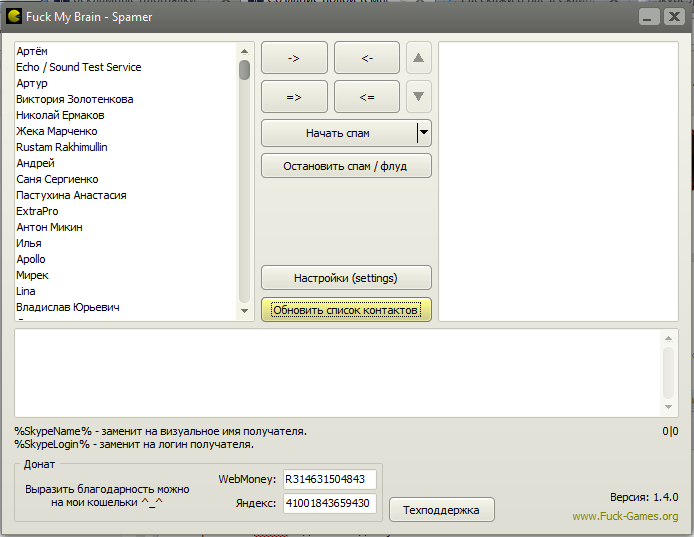Select contact Илья
Viewport: 694px width, 537px height.
(29, 243)
